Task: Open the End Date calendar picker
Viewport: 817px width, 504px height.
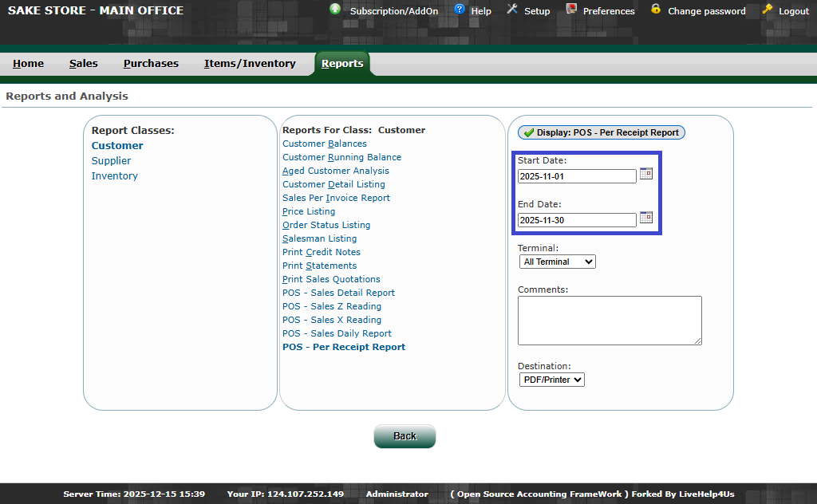Action: coord(646,218)
